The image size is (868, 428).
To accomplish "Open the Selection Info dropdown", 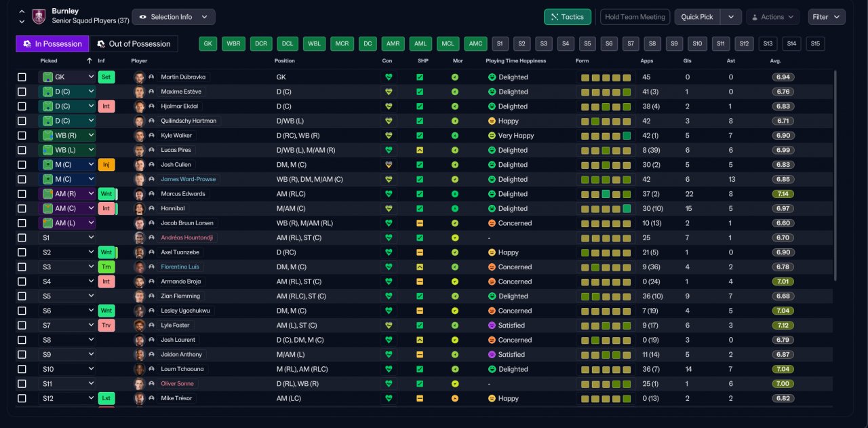I will click(x=174, y=17).
